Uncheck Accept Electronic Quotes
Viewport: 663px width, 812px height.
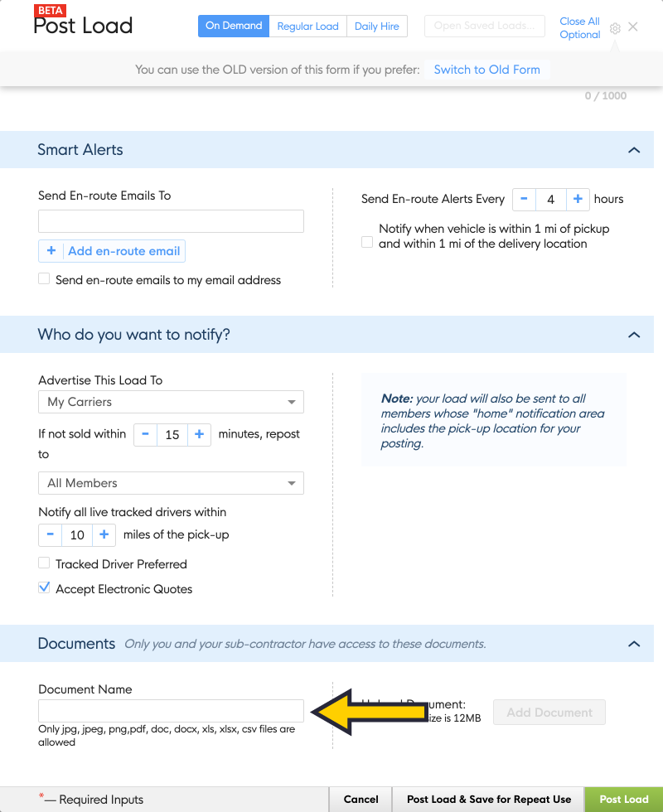click(44, 588)
